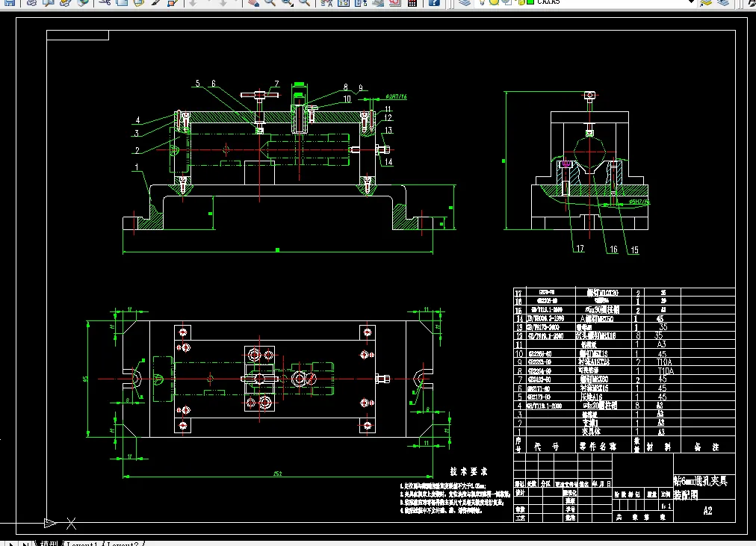This screenshot has height=546, width=756.
Task: Click the next-tab scroll arrow
Action: (x=10, y=544)
